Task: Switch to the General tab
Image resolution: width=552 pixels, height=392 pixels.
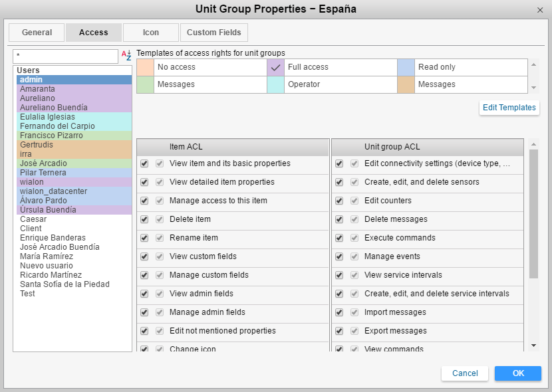Action: 37,33
